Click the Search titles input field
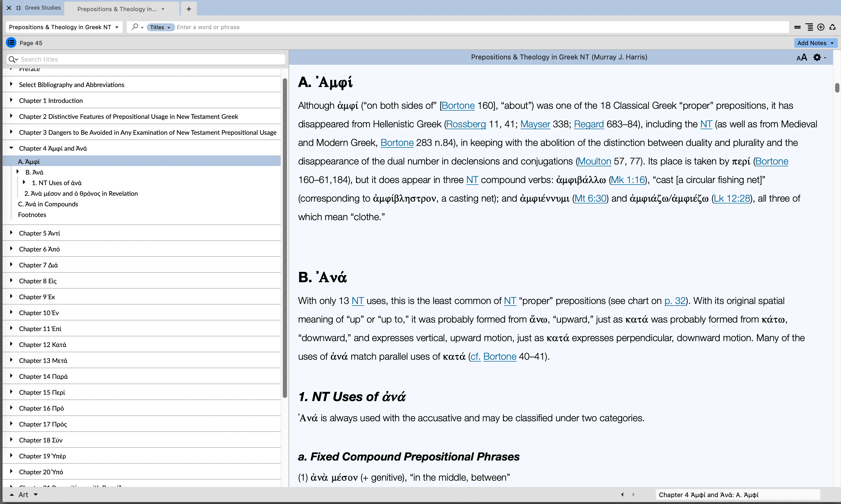The width and height of the screenshot is (841, 504). pyautogui.click(x=149, y=59)
